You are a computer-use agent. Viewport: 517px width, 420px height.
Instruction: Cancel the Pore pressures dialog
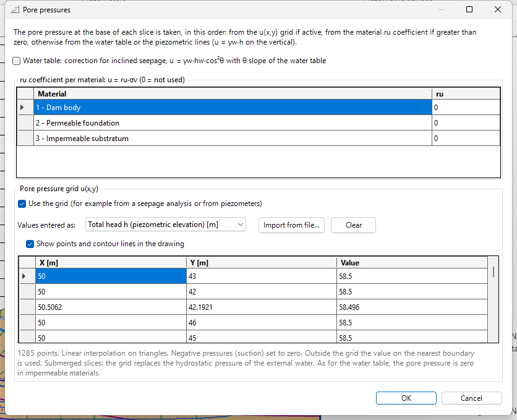[x=471, y=398]
